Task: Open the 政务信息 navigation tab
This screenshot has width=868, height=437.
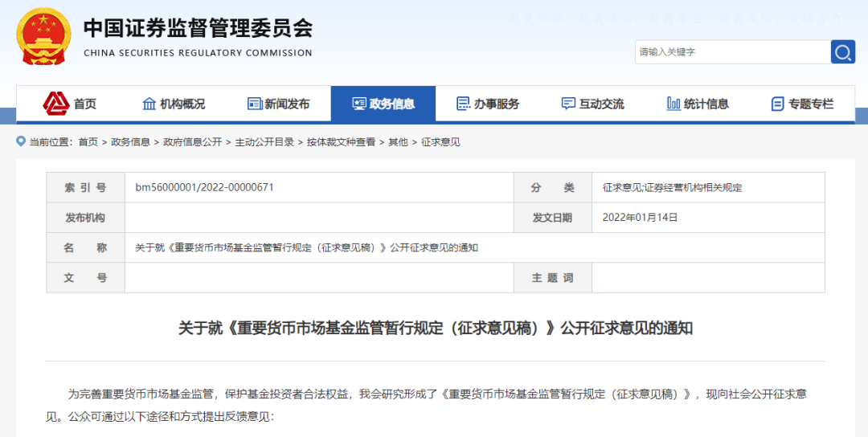Action: (x=383, y=104)
